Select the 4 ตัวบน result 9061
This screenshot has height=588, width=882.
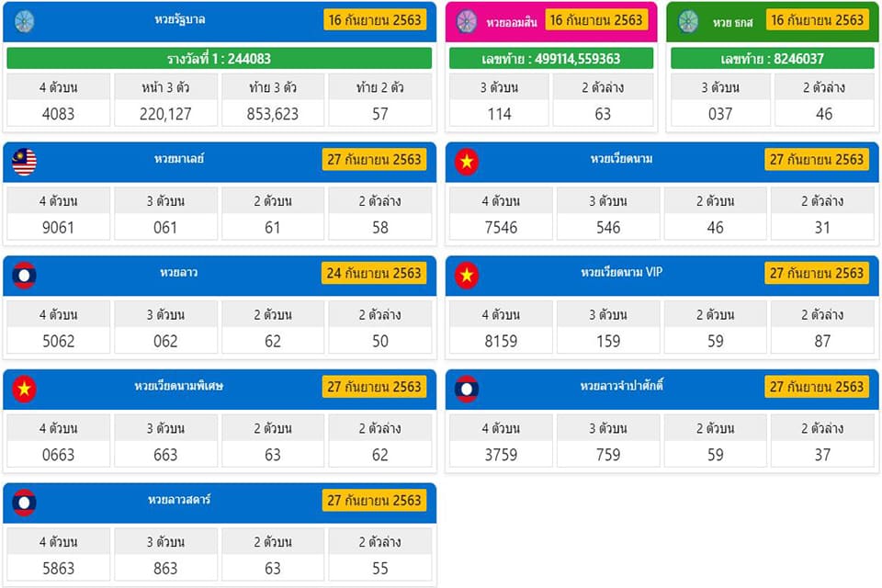tap(59, 227)
